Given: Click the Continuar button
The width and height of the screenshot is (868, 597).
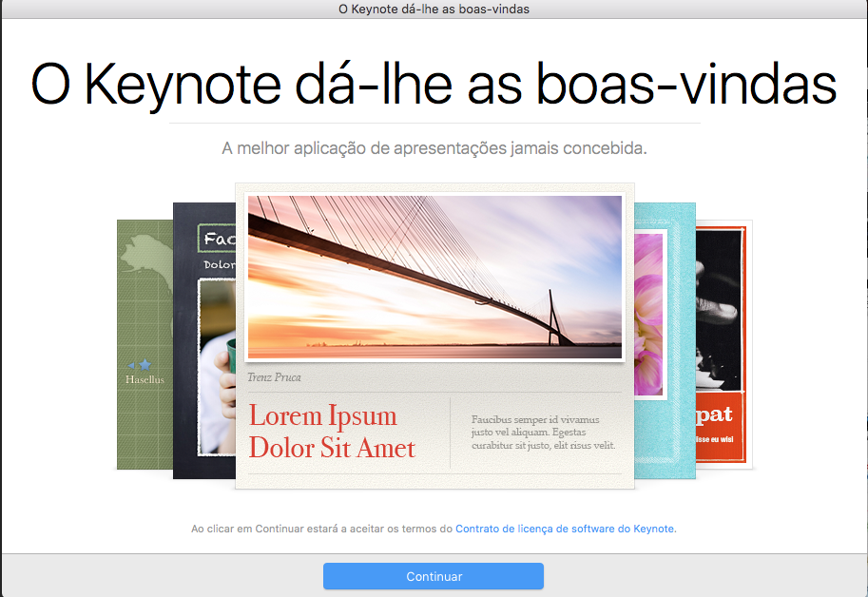Looking at the screenshot, I should 434,576.
